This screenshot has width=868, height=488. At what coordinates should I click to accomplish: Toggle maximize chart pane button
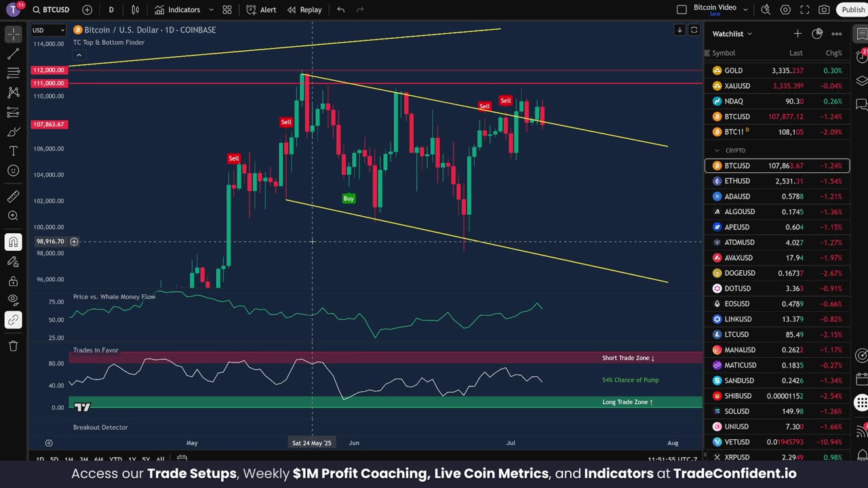(694, 30)
